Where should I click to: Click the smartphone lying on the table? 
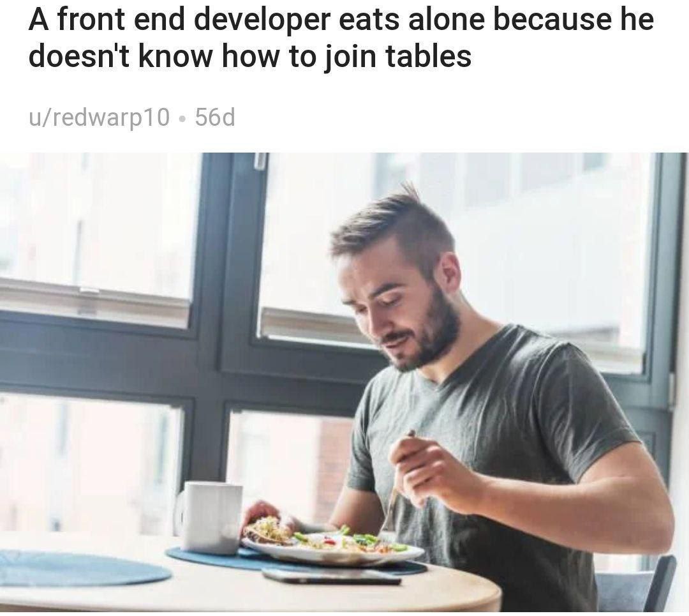tap(331, 576)
